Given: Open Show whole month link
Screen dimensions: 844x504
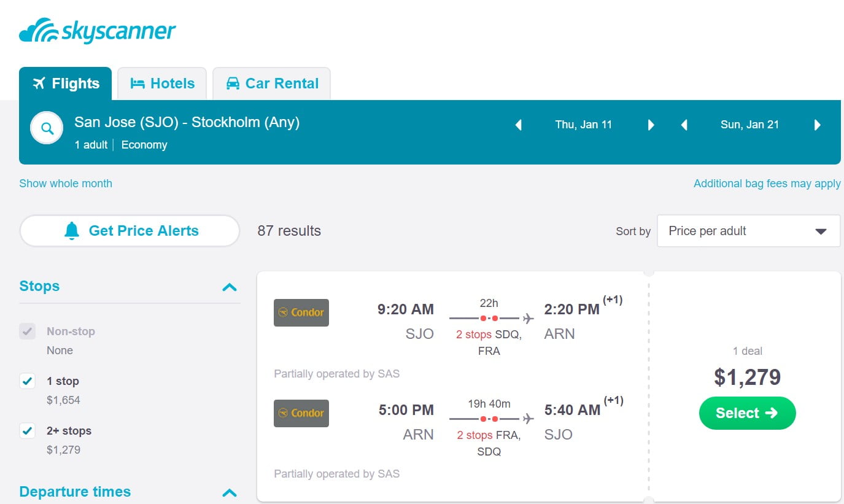Looking at the screenshot, I should (x=66, y=183).
